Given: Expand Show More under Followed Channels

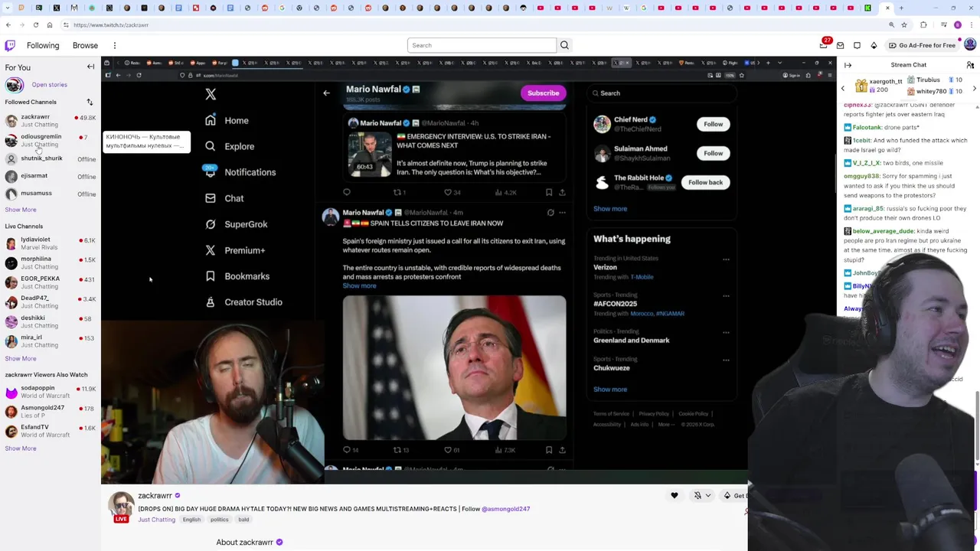Looking at the screenshot, I should (21, 210).
